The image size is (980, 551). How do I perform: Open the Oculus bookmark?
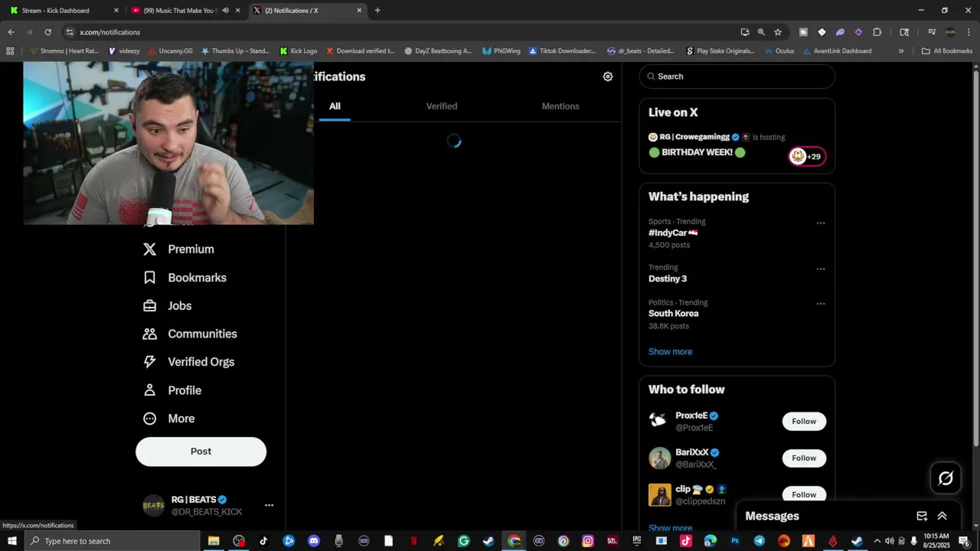click(x=779, y=51)
